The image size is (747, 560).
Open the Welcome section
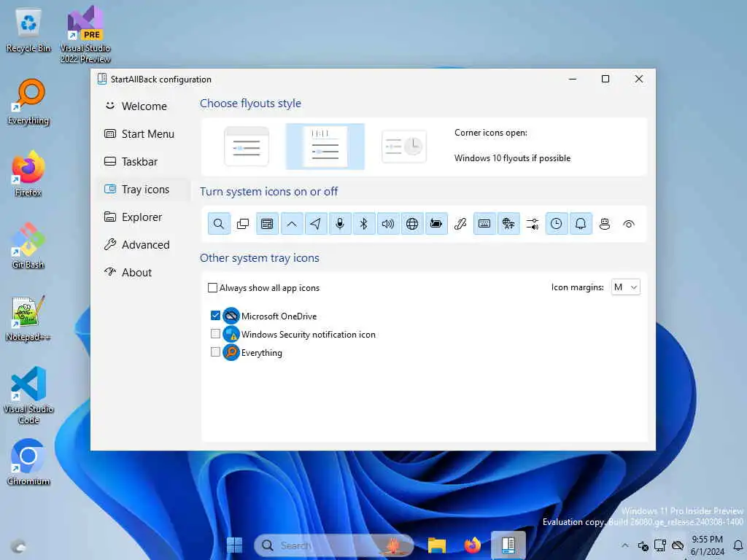[x=143, y=106]
